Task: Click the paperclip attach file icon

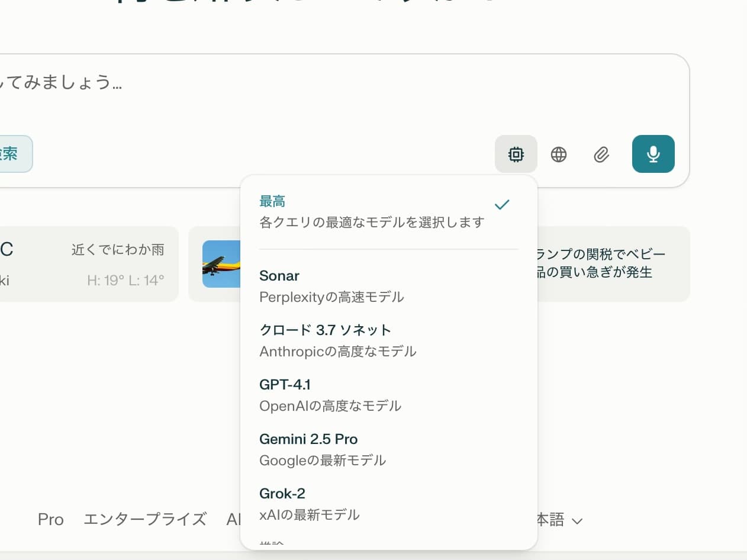Action: click(601, 155)
